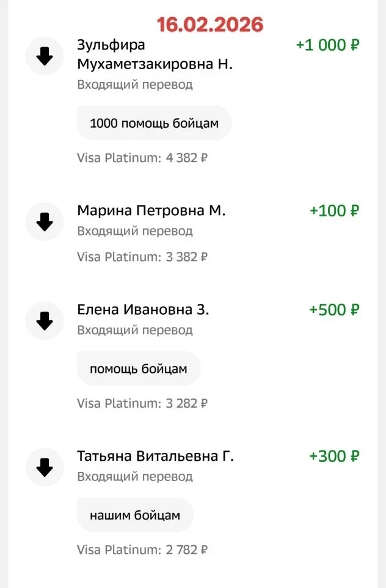Select the +1 000 ₽ amount
The image size is (386, 588).
pyautogui.click(x=327, y=45)
